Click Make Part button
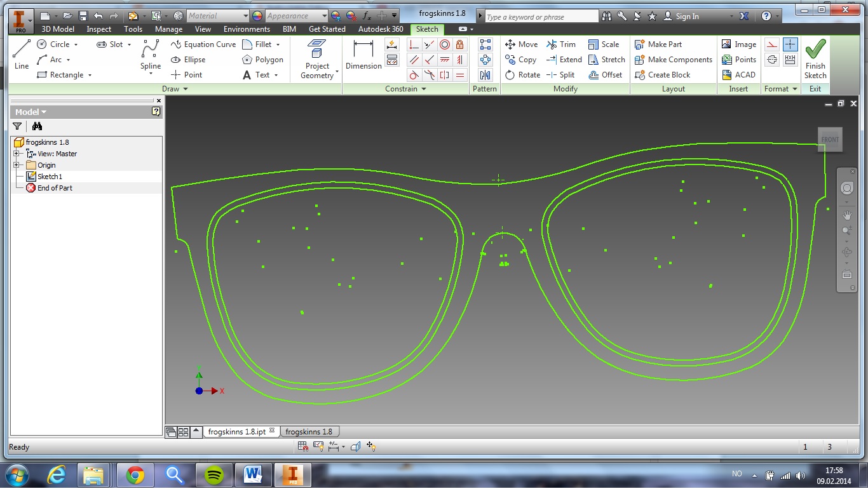Screen dimensions: 868x503 tap(658, 44)
